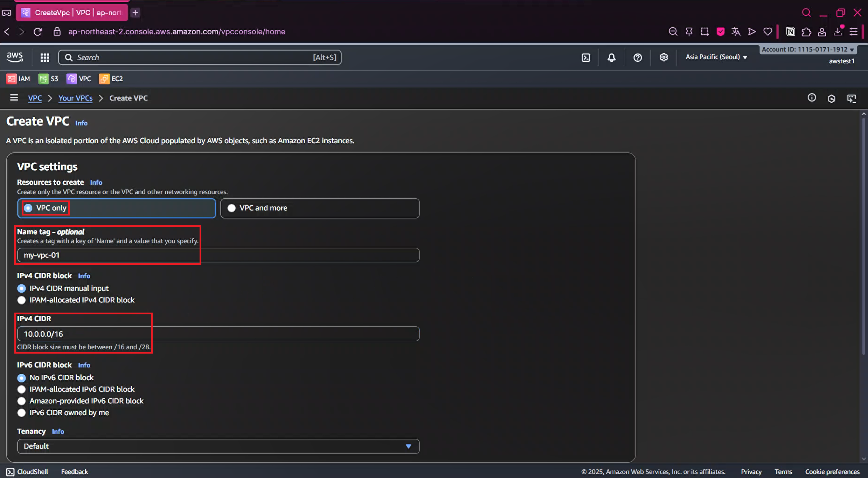Image resolution: width=868 pixels, height=478 pixels.
Task: Click the S3 service shortcut icon
Action: [x=43, y=79]
